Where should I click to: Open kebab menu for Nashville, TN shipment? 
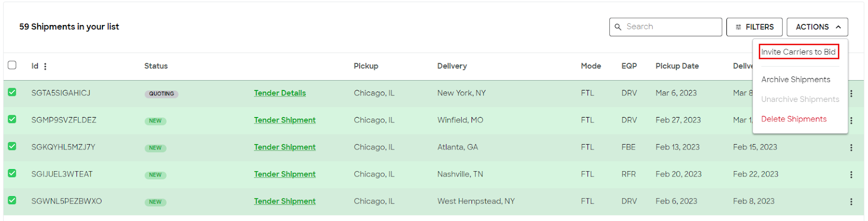tap(851, 175)
